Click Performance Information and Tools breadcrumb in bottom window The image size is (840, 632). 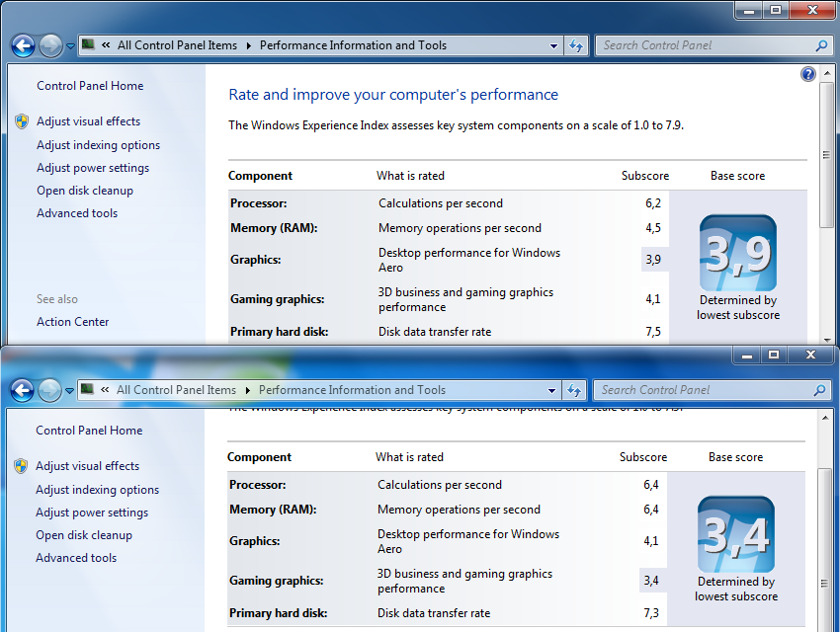click(352, 390)
